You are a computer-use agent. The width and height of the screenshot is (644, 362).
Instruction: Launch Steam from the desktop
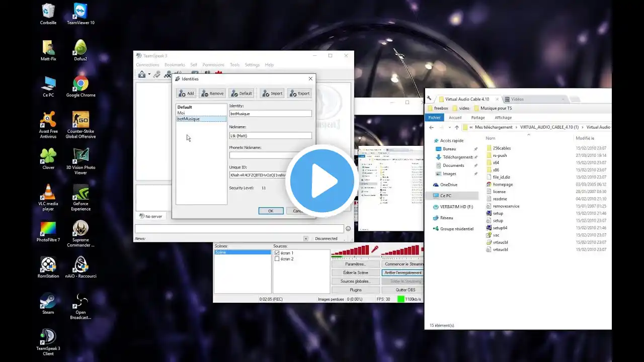[48, 303]
